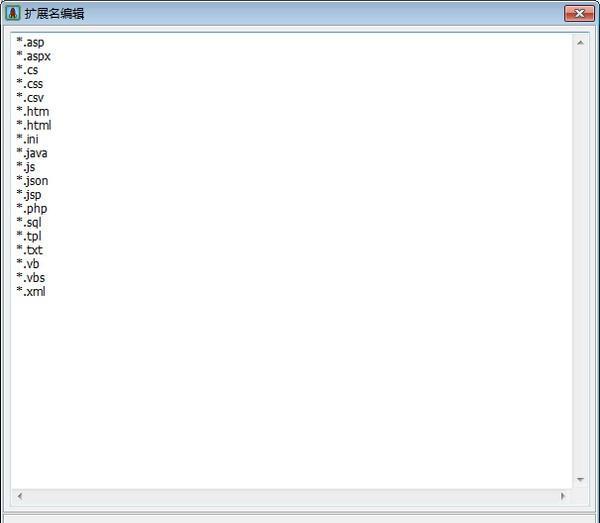
Task: Close the 扩展名编辑 dialog
Action: tap(579, 14)
